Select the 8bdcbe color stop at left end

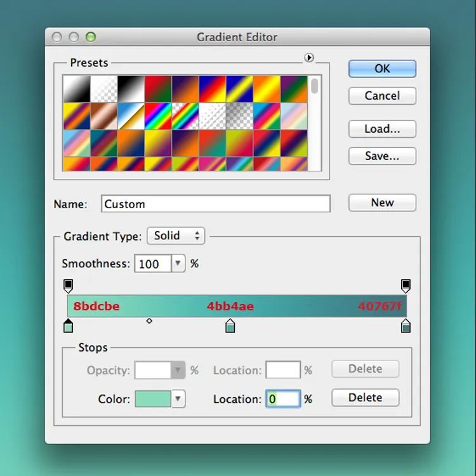coord(69,326)
